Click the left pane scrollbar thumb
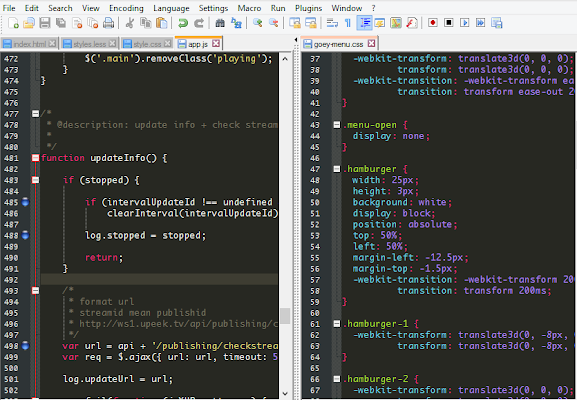This screenshot has width=577, height=400. [x=285, y=316]
